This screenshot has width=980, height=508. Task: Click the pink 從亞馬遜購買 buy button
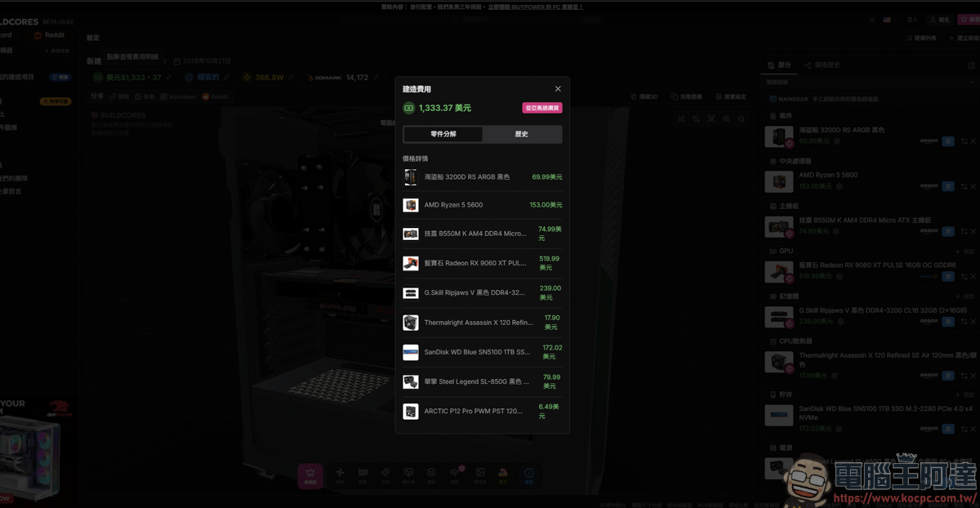tap(542, 108)
